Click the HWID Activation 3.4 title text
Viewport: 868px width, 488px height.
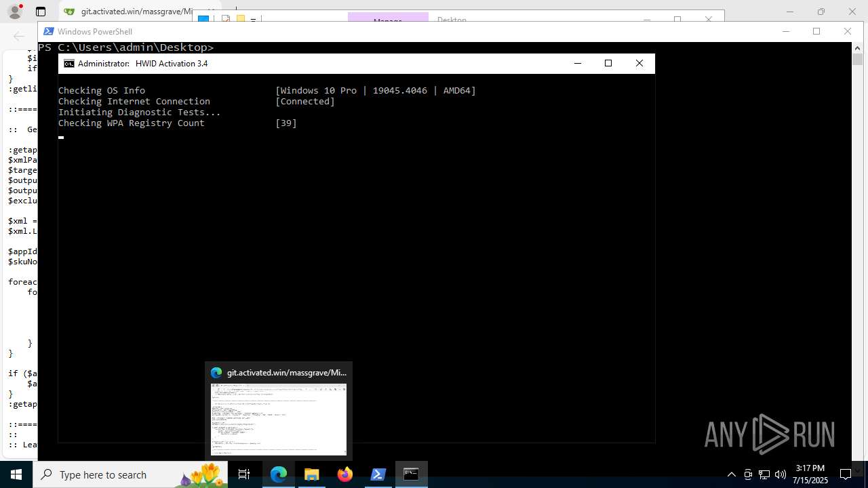click(x=172, y=64)
